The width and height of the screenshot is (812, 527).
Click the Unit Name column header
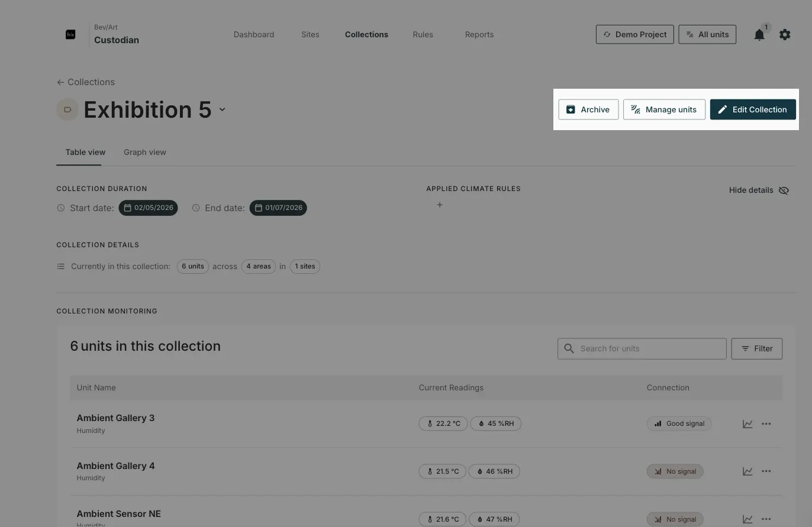(96, 387)
